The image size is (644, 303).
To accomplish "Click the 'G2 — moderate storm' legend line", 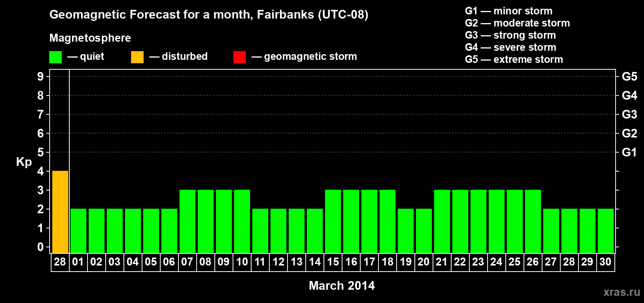I will pyautogui.click(x=517, y=23).
